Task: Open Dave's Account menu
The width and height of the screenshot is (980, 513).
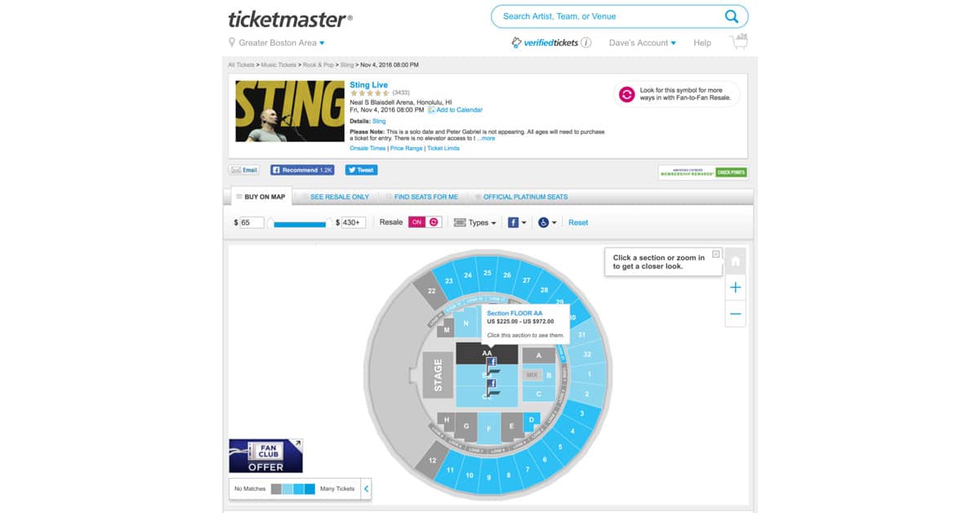Action: click(x=642, y=42)
